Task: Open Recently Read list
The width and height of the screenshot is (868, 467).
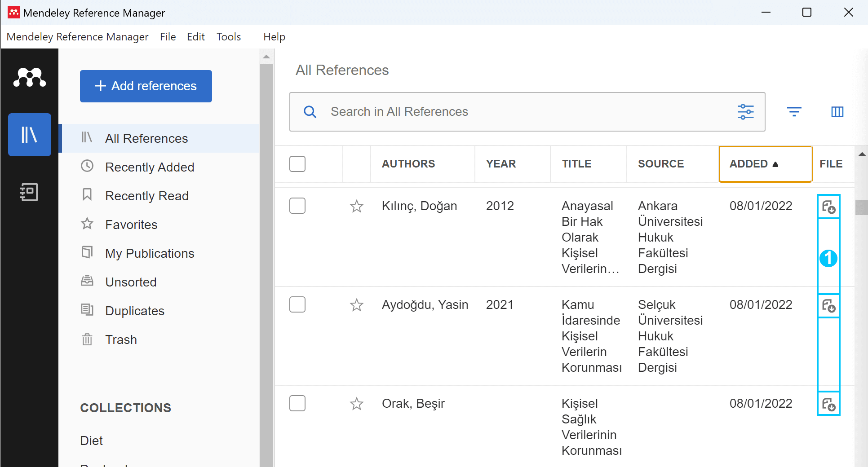Action: pos(159,196)
